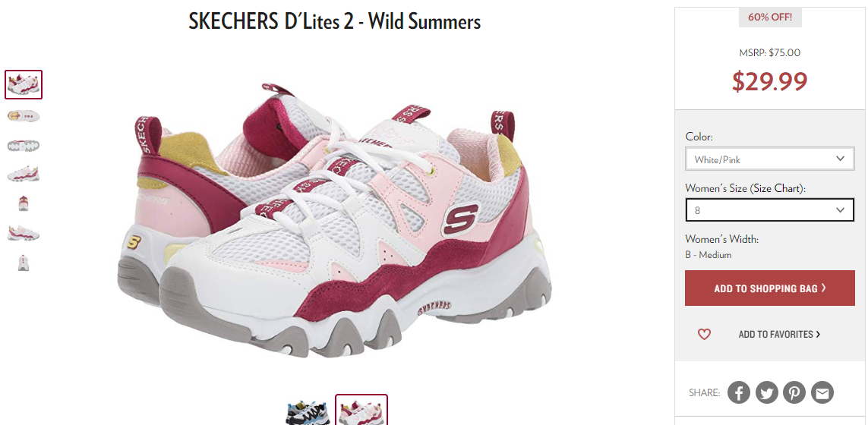The width and height of the screenshot is (868, 425).
Task: Open the Color White/Pink dropdown
Action: coord(769,159)
